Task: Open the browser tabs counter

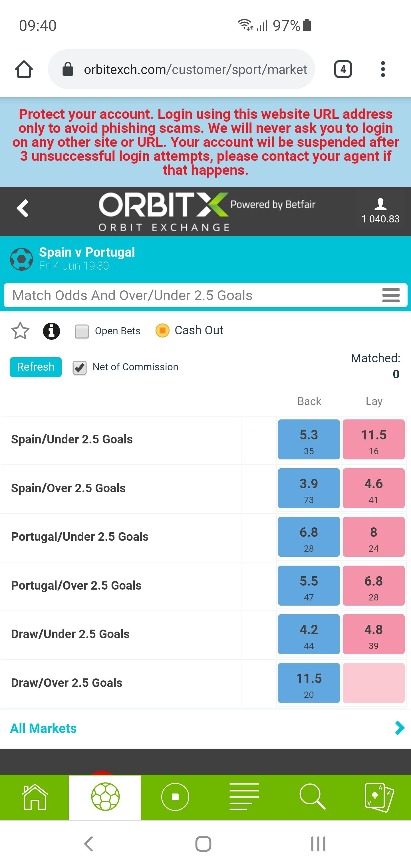Action: (343, 69)
